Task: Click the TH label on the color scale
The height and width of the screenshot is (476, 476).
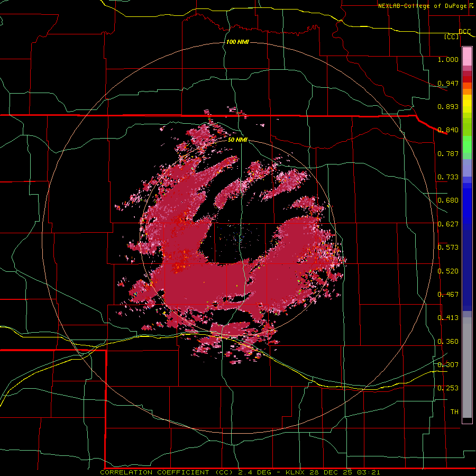Action: click(x=454, y=412)
